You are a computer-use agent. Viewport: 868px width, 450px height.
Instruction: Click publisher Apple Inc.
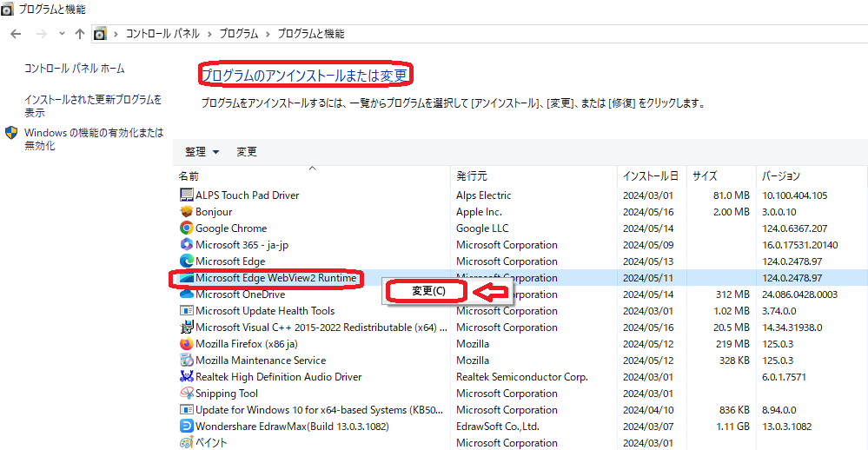(479, 211)
